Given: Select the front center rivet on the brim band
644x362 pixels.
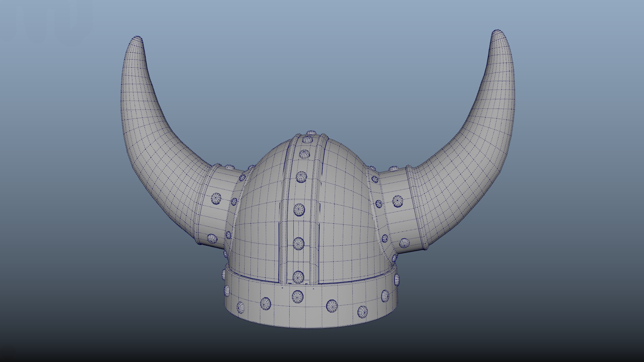Looking at the screenshot, I should pyautogui.click(x=298, y=296).
